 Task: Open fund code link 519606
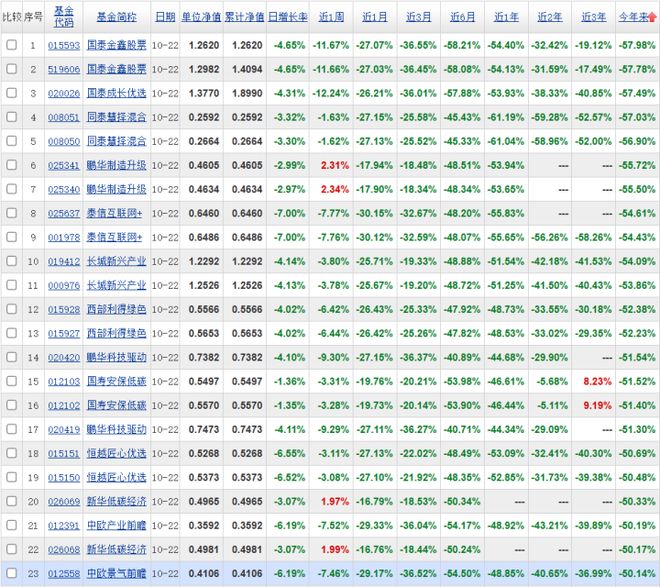pyautogui.click(x=64, y=69)
